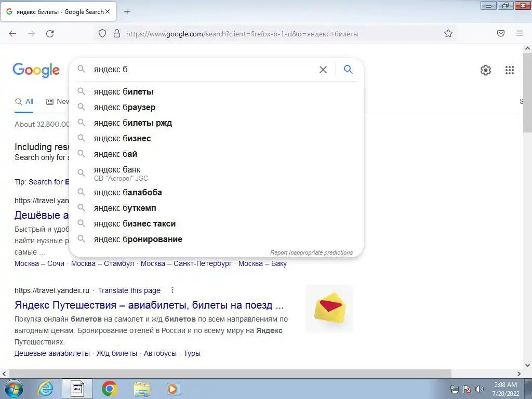The width and height of the screenshot is (532, 399).
Task: Submit search with the blue magnifier
Action: [x=349, y=69]
